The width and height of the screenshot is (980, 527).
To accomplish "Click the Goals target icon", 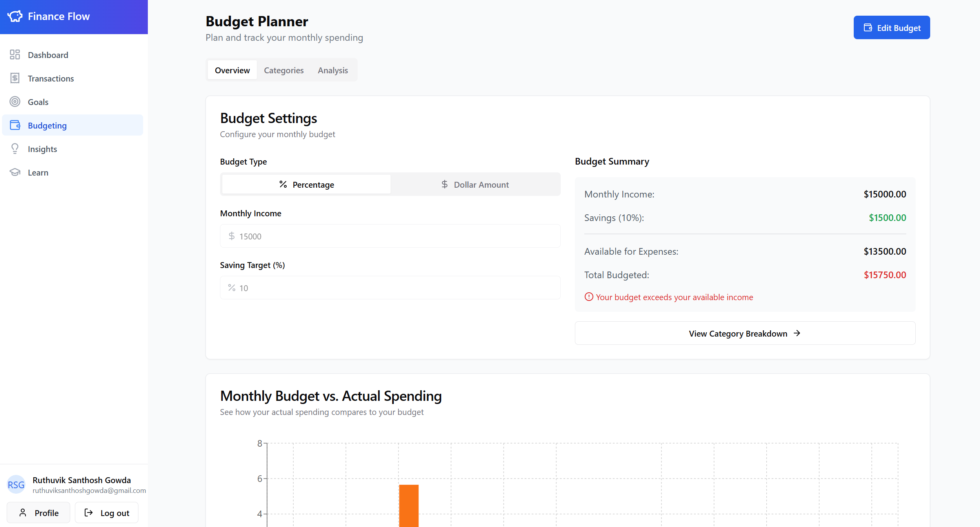I will pyautogui.click(x=15, y=102).
